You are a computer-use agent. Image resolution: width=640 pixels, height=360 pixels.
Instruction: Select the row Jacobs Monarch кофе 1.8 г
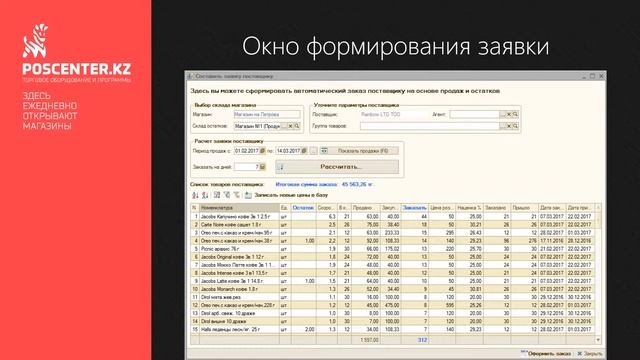tap(392, 289)
